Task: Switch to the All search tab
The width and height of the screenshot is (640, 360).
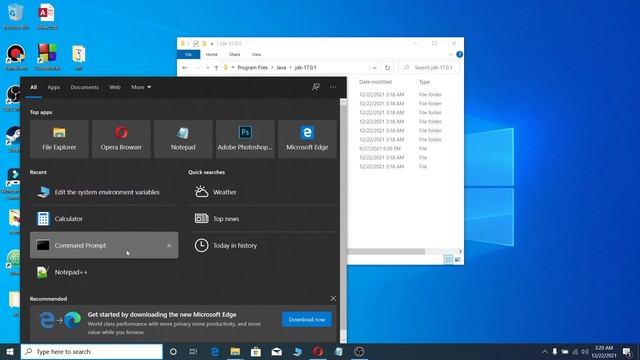Action: point(33,87)
